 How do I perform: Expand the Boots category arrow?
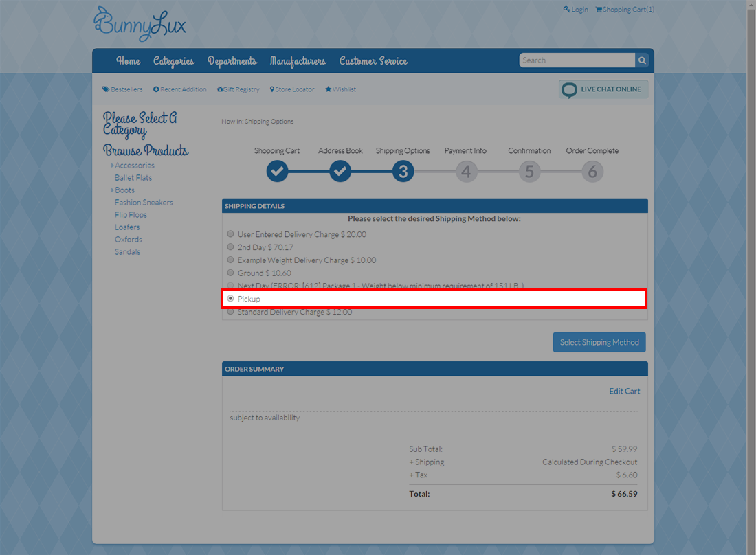pos(112,190)
